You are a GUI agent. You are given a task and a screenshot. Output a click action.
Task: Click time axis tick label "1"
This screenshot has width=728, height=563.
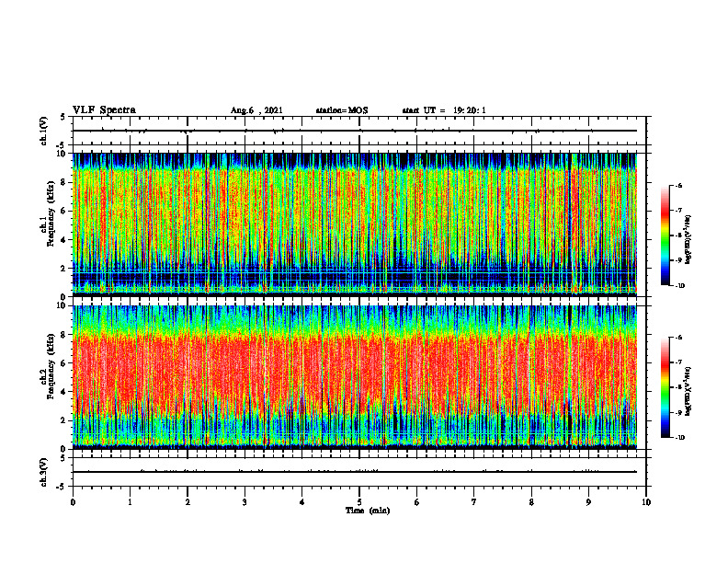tap(130, 502)
